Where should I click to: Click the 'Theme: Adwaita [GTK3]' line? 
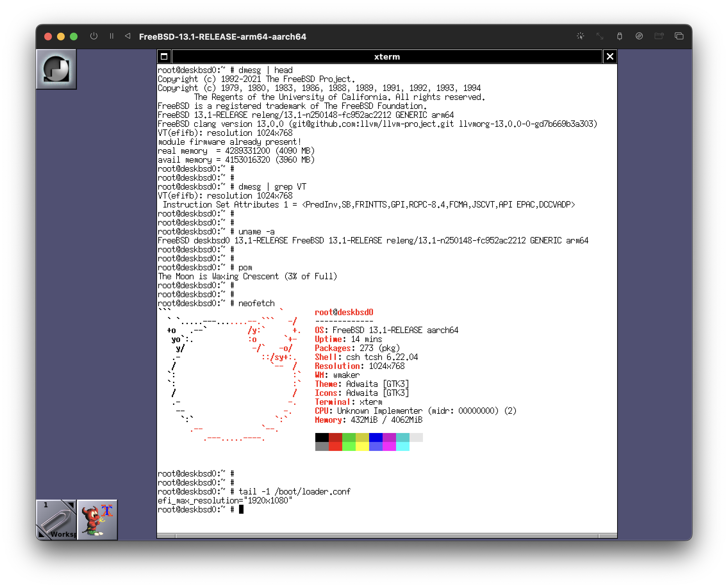(x=362, y=384)
